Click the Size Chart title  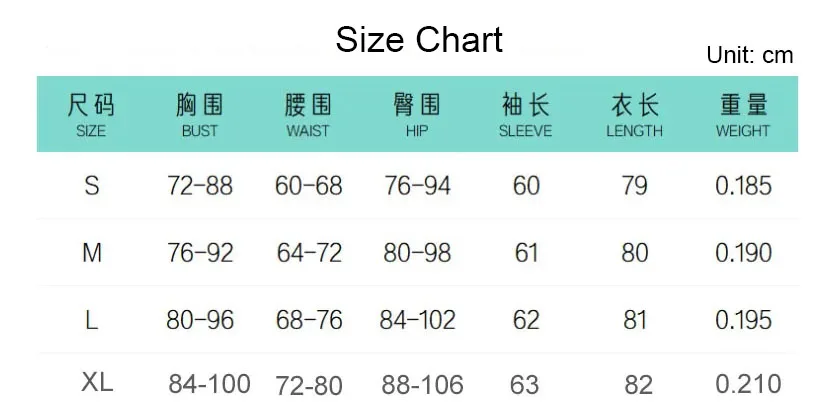click(419, 39)
